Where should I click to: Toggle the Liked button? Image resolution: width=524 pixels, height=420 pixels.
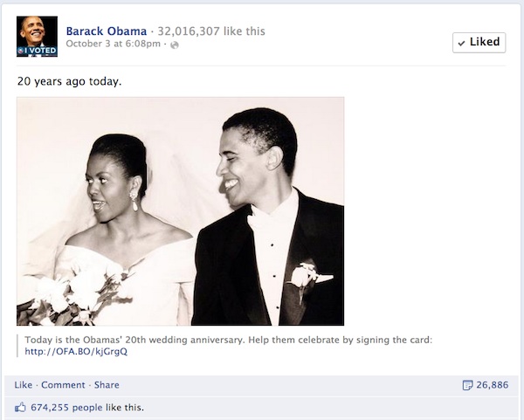479,43
